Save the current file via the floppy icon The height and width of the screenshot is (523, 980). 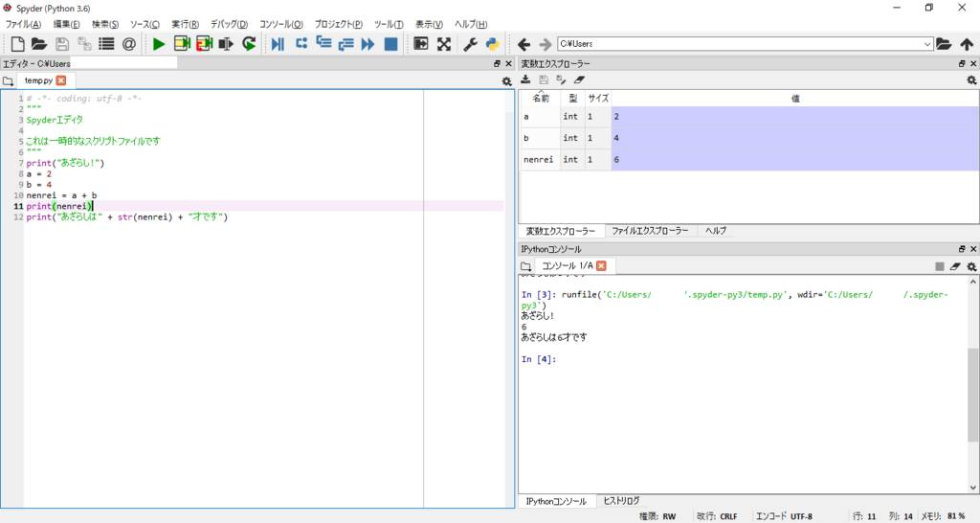pyautogui.click(x=62, y=44)
